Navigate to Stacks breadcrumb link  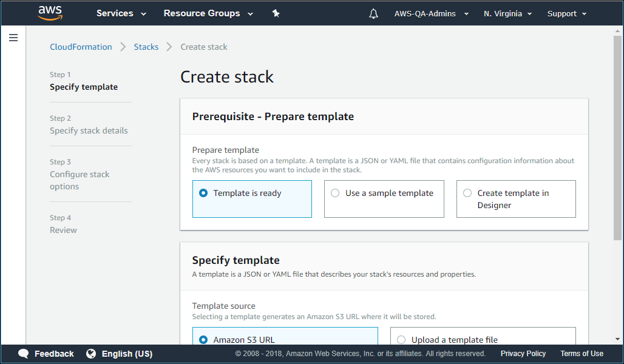pyautogui.click(x=146, y=47)
